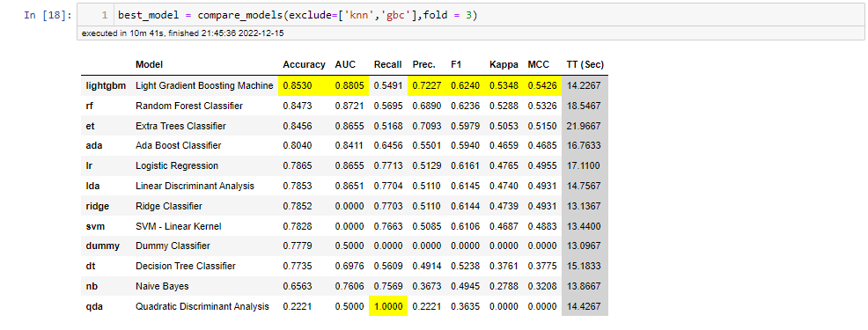Click the ada row index
868x330 pixels.
point(93,145)
